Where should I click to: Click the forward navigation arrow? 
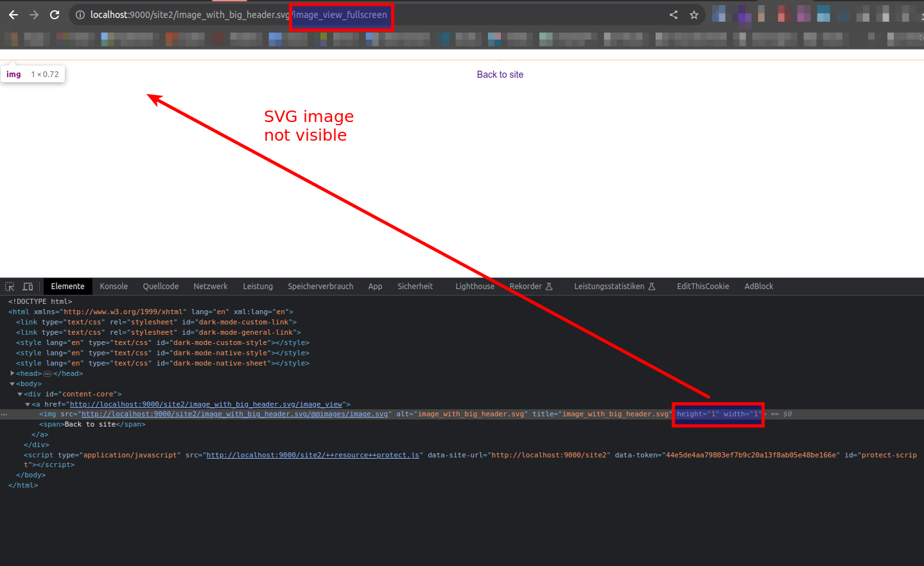(x=33, y=15)
